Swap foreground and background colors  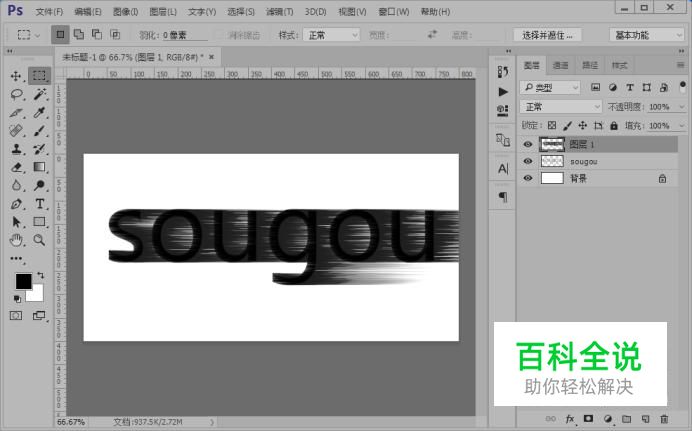(41, 275)
